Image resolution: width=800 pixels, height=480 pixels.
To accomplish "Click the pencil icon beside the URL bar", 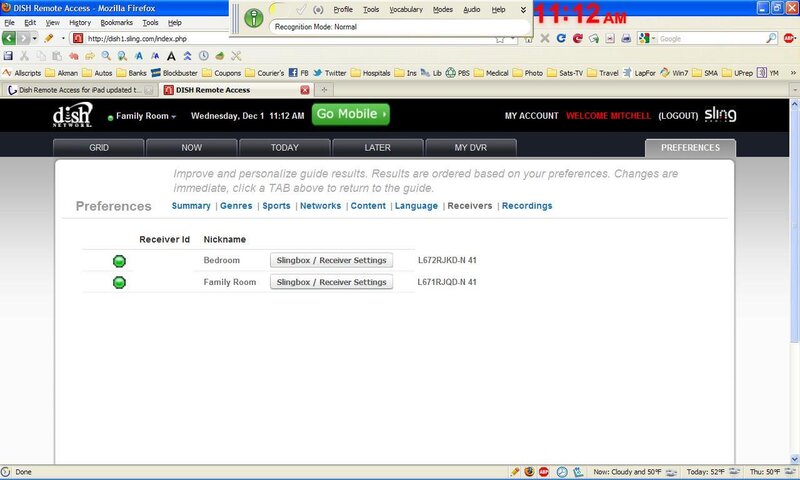I will [x=49, y=38].
